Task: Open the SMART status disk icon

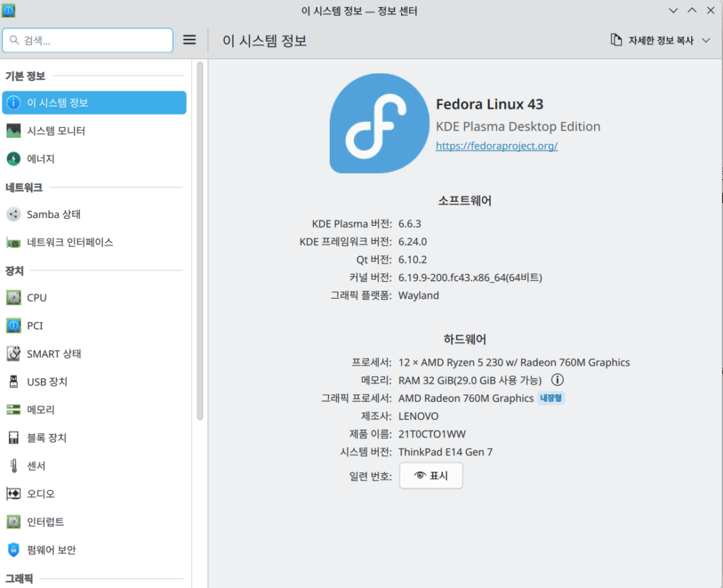Action: [x=13, y=354]
